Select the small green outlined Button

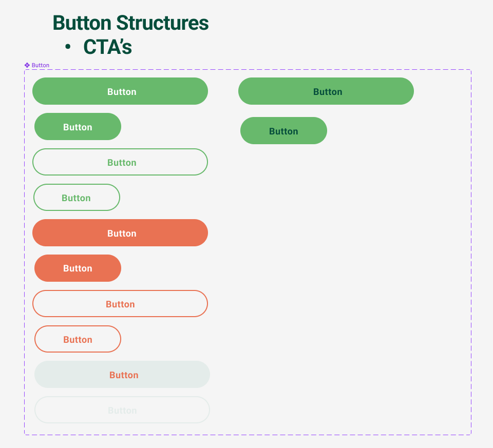click(x=77, y=197)
